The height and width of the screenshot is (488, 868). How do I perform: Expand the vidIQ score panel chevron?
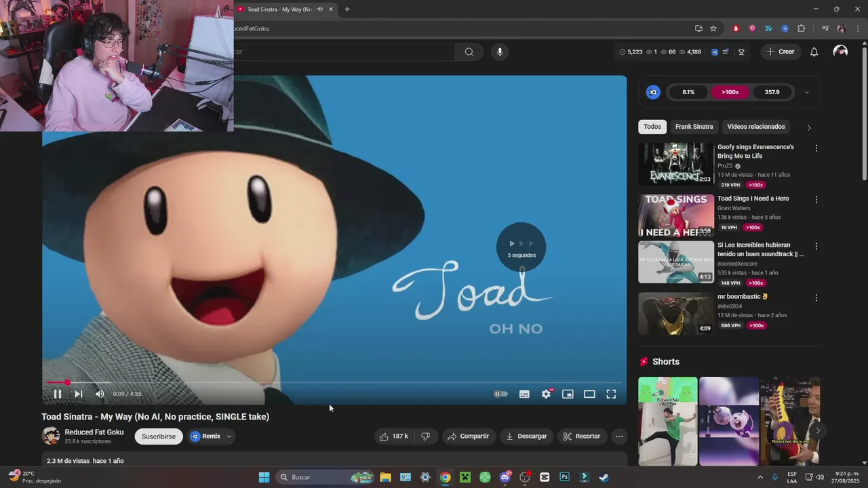pyautogui.click(x=806, y=92)
